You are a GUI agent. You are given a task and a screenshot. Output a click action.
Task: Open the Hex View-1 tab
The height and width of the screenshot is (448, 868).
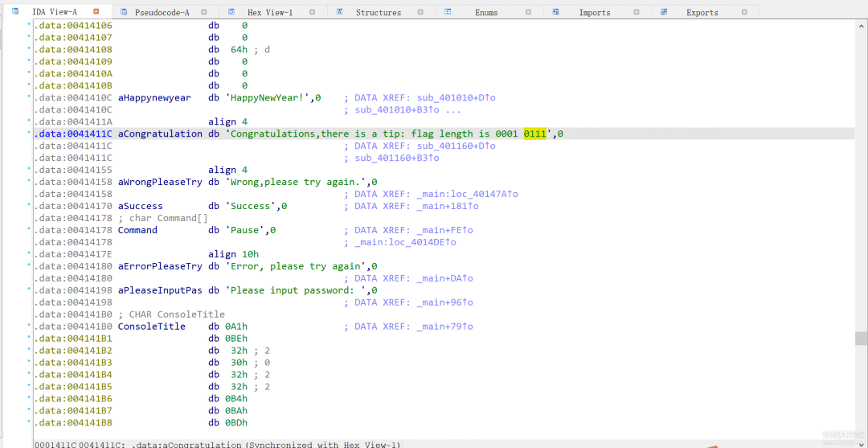(269, 12)
